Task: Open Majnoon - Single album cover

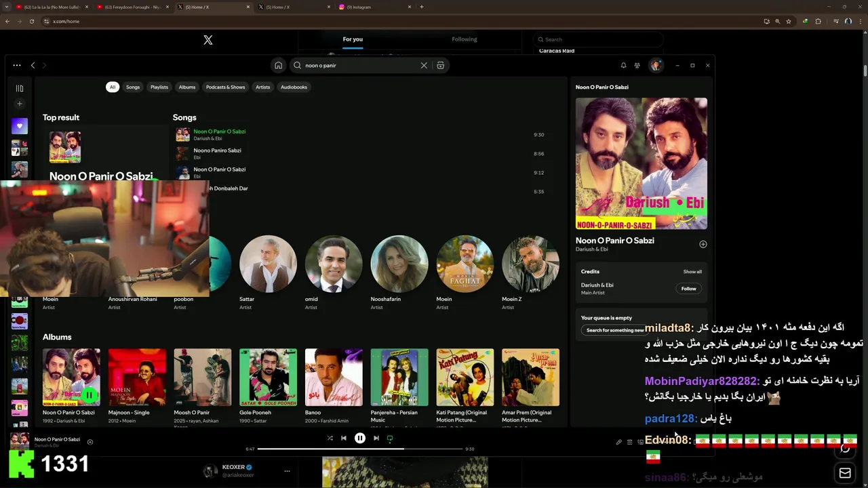Action: point(137,377)
